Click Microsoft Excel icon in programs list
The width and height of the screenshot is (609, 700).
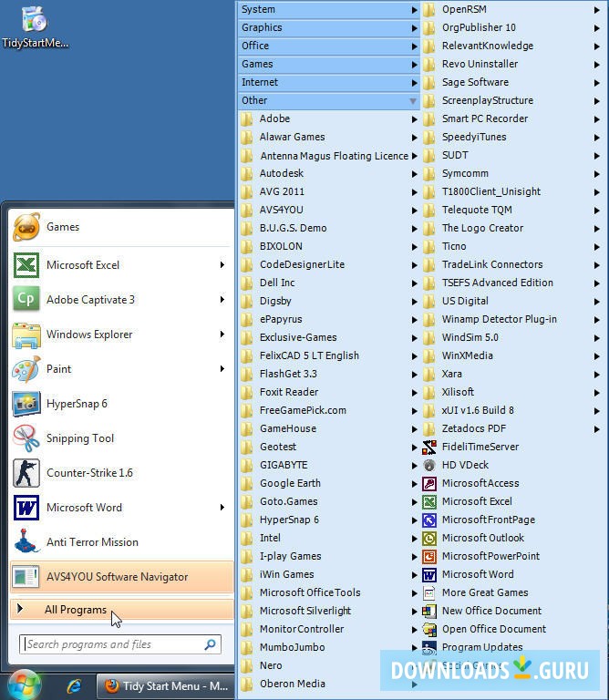(429, 502)
